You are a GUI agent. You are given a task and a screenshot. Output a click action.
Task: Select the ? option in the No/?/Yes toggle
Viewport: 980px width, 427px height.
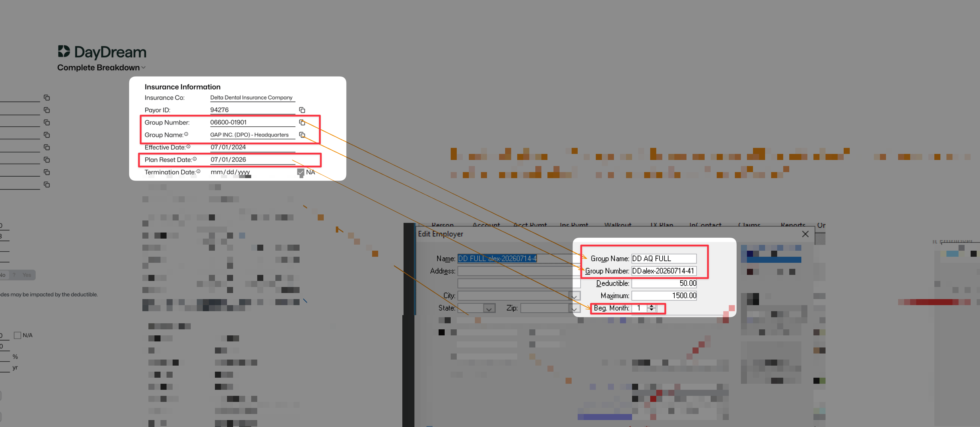coord(14,275)
